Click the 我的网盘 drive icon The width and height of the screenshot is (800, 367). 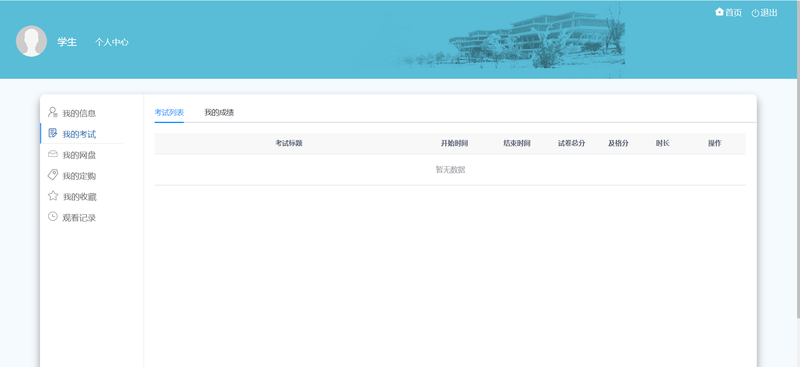53,154
